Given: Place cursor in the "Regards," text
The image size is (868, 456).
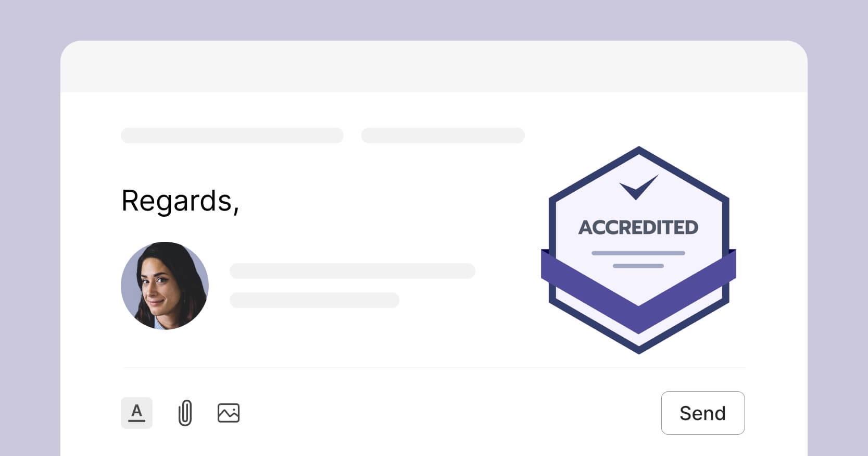Looking at the screenshot, I should [180, 201].
